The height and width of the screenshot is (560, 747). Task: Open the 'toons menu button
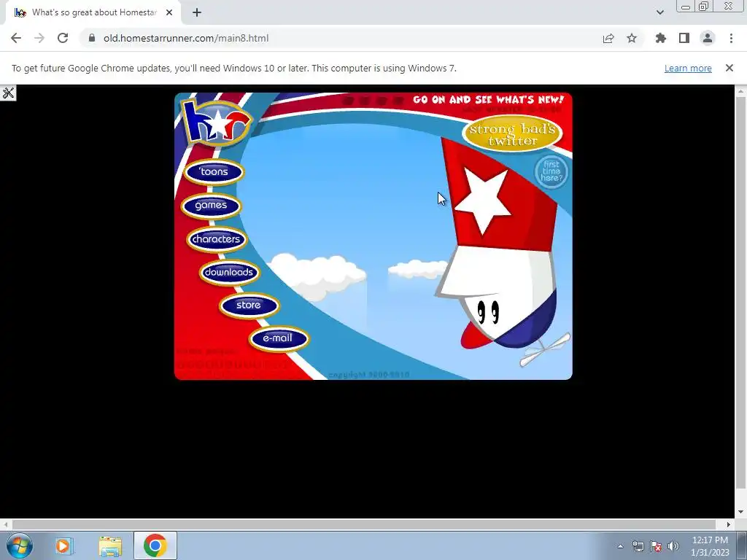coord(214,172)
